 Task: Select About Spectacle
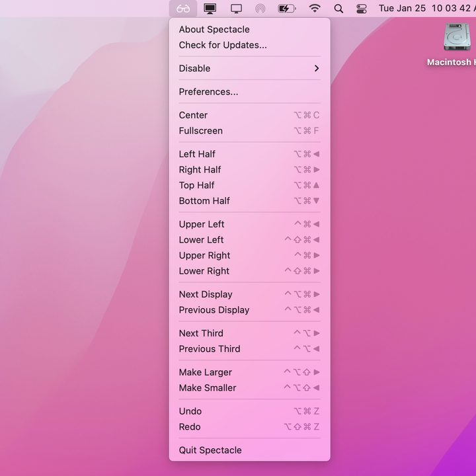tap(249, 30)
